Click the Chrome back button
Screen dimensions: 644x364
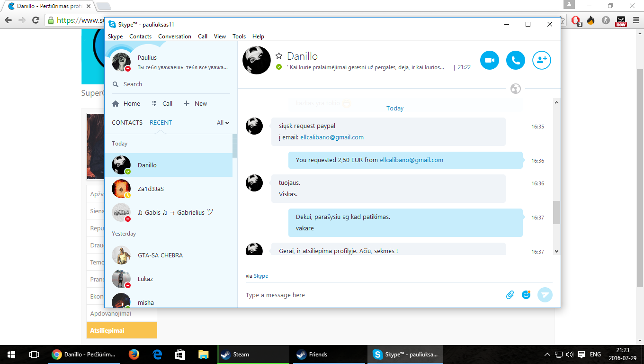8,20
